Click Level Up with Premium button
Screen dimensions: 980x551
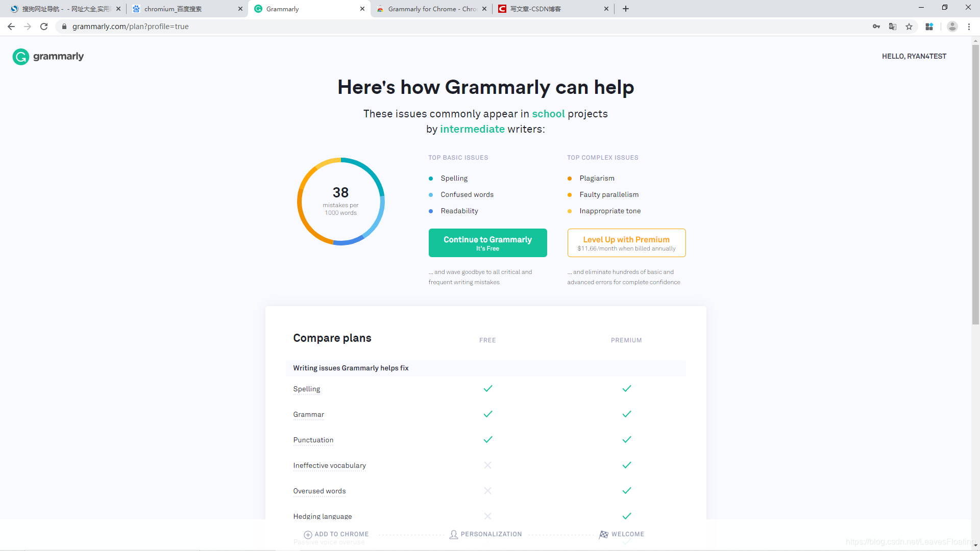[x=626, y=243]
